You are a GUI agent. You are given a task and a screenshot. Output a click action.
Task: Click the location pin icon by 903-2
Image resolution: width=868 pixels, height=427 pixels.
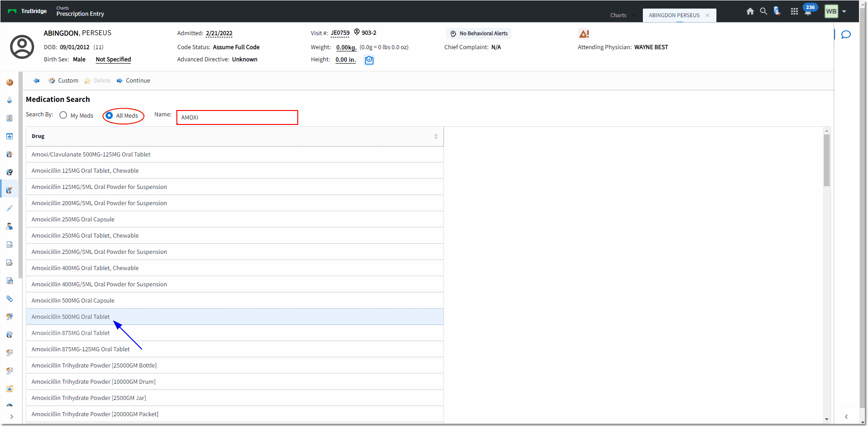(x=357, y=32)
